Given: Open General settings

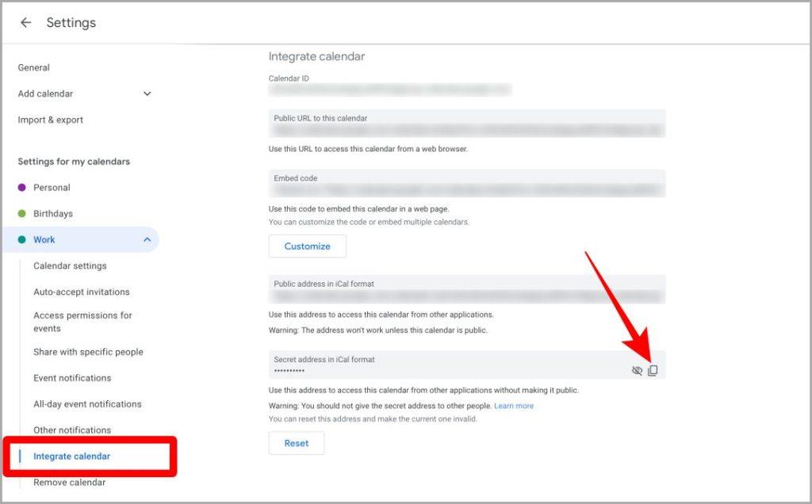Looking at the screenshot, I should pos(33,67).
